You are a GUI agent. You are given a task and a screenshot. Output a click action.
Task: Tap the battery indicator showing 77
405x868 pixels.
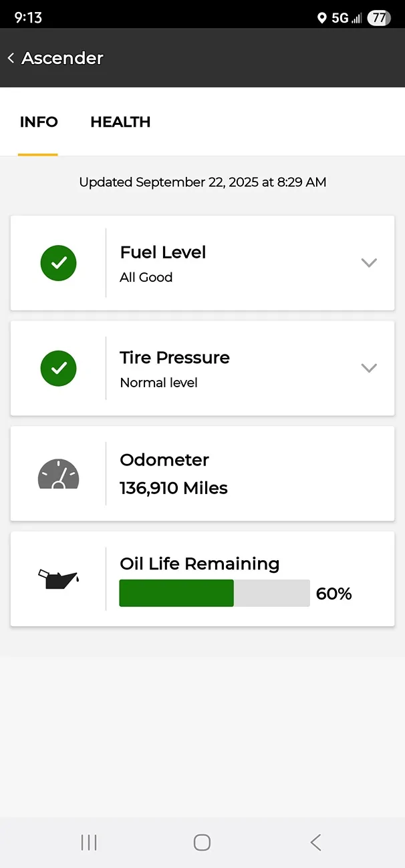(379, 18)
